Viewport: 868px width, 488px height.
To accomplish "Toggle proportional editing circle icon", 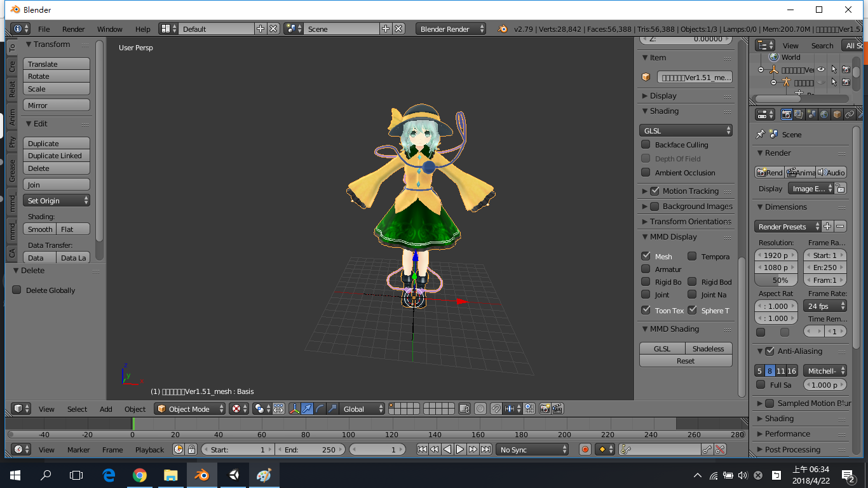I will tap(481, 409).
